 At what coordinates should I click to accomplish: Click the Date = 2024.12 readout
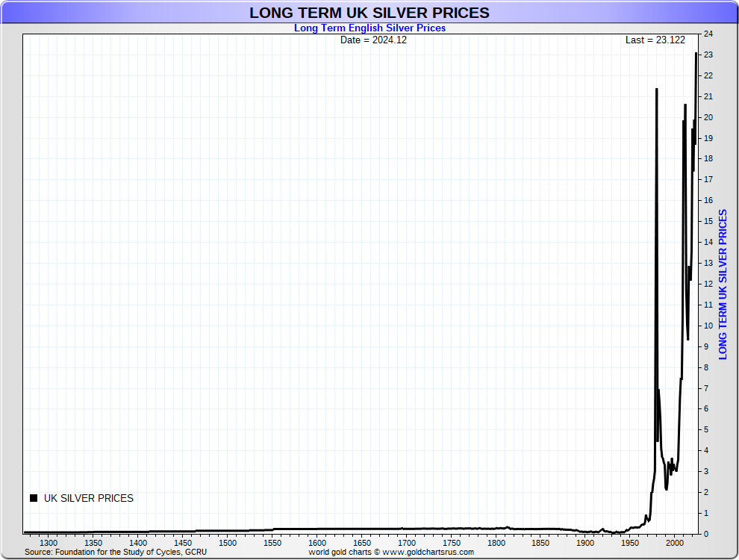pos(373,40)
